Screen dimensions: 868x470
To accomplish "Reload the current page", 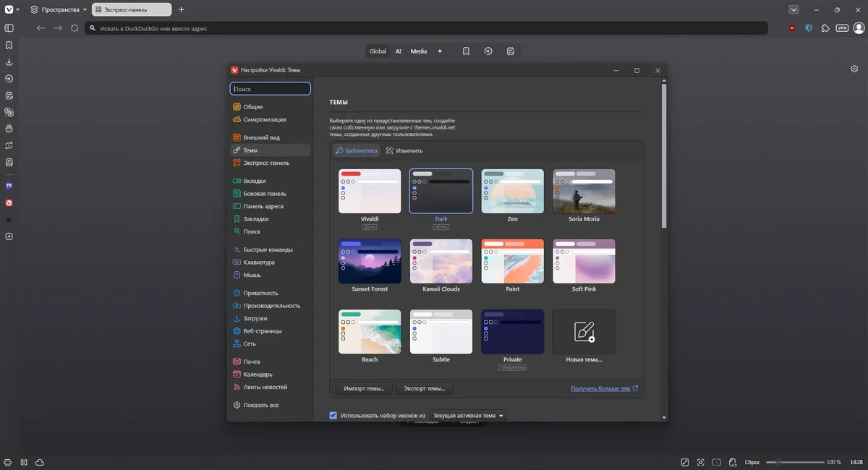I will coord(75,28).
